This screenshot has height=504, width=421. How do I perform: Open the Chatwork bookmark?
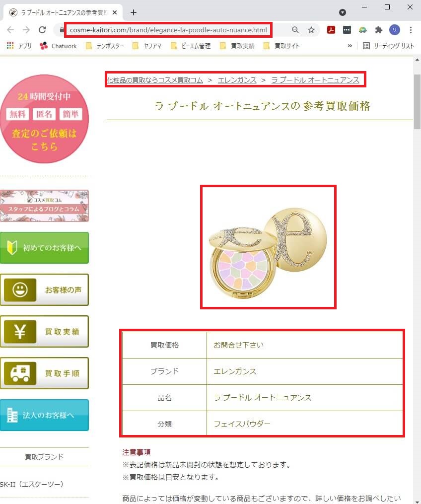pos(58,46)
